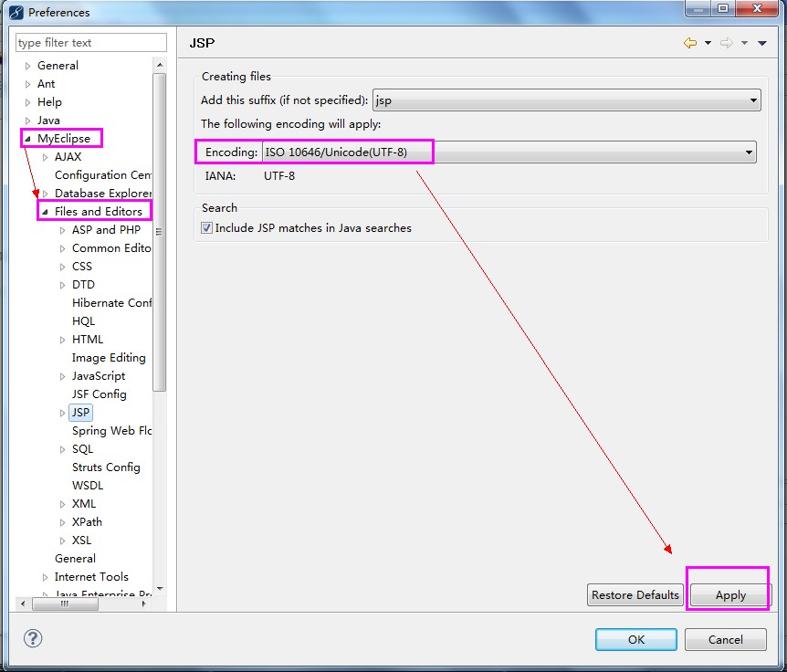Click the back navigation arrow icon
The width and height of the screenshot is (787, 672).
pyautogui.click(x=690, y=43)
